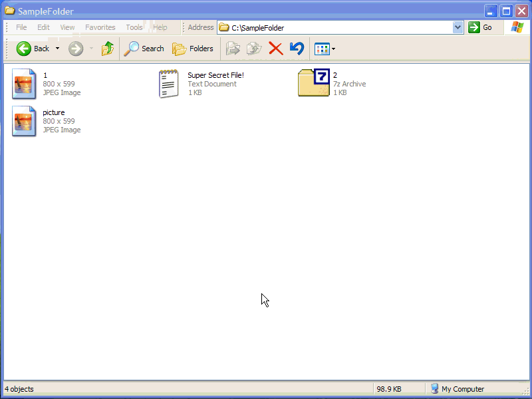Image resolution: width=532 pixels, height=399 pixels.
Task: Open the View menu
Action: [66, 27]
